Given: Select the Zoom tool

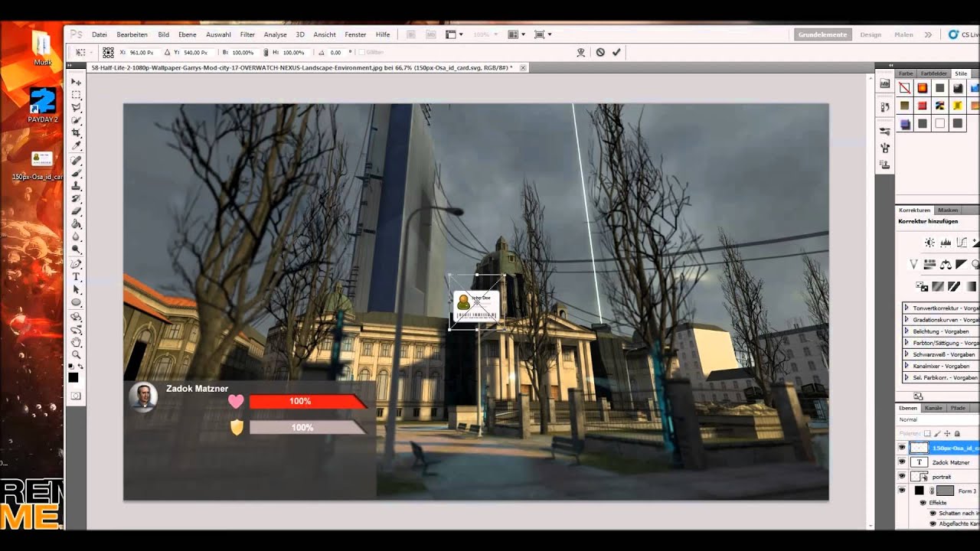Looking at the screenshot, I should [76, 355].
